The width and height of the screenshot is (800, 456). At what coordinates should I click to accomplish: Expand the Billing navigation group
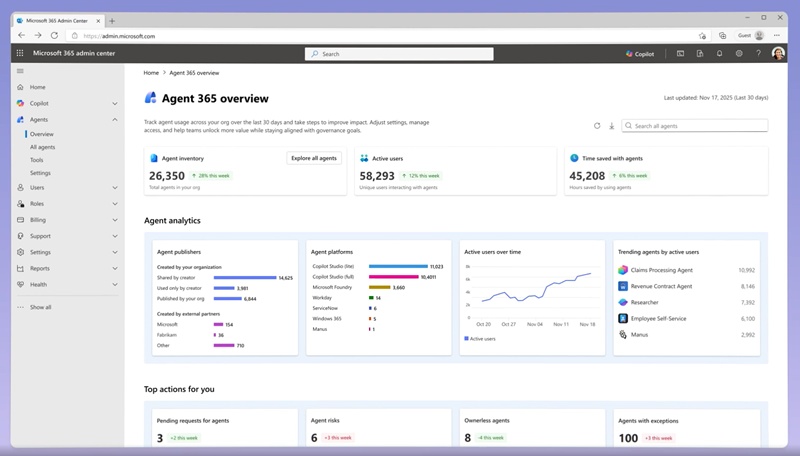coord(115,219)
